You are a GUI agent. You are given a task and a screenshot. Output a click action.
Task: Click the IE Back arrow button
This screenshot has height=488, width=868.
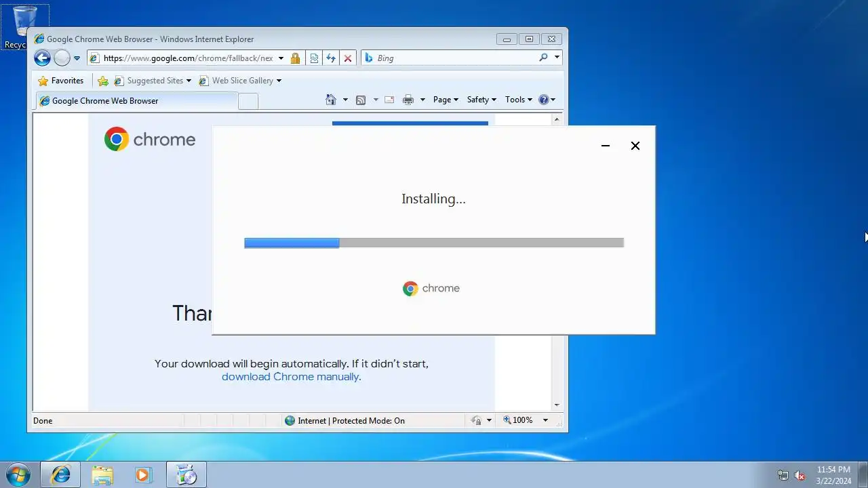(x=42, y=58)
